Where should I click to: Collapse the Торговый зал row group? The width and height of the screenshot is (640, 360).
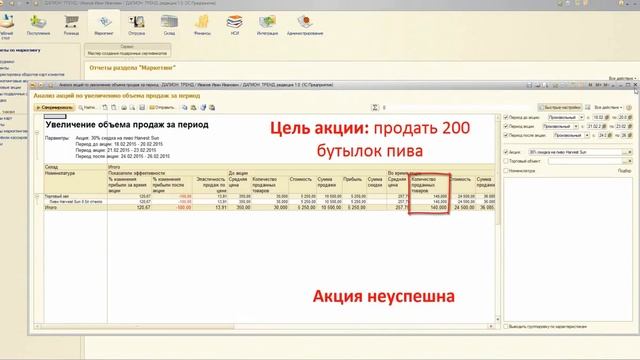click(x=37, y=196)
